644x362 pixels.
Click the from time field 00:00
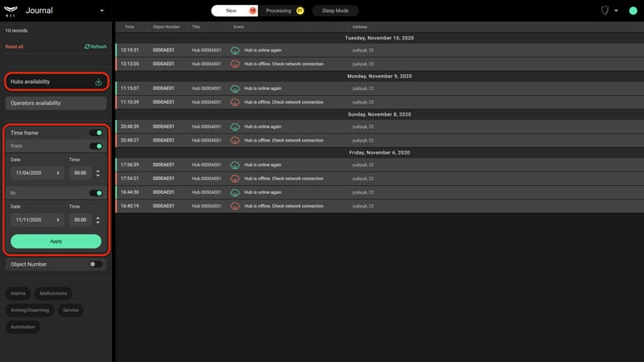[x=80, y=173]
